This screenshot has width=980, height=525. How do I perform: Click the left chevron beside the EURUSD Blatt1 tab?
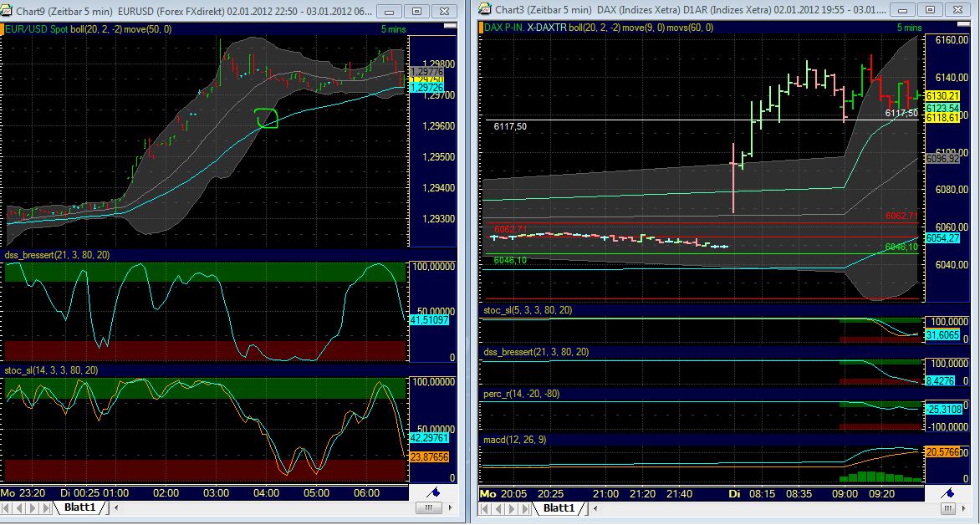pos(115,509)
